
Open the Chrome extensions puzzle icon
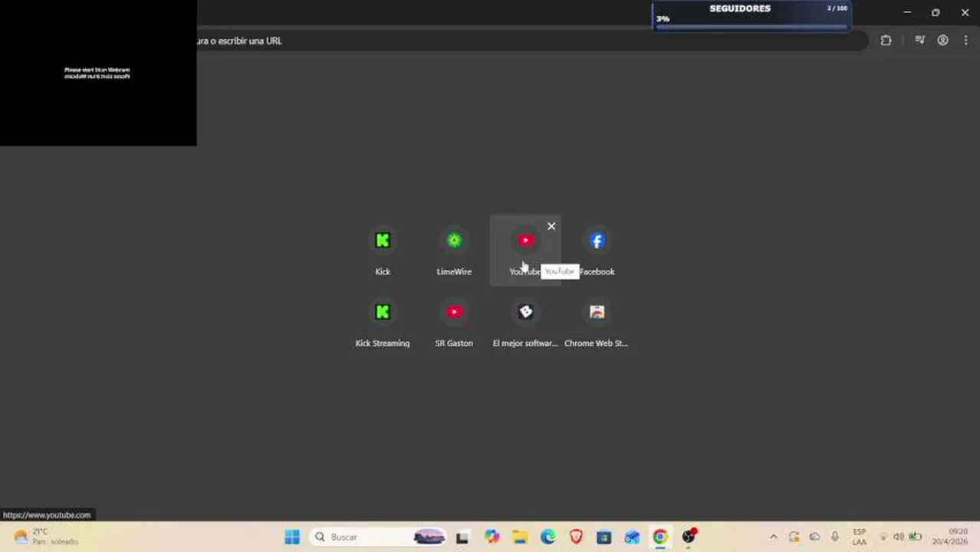886,41
